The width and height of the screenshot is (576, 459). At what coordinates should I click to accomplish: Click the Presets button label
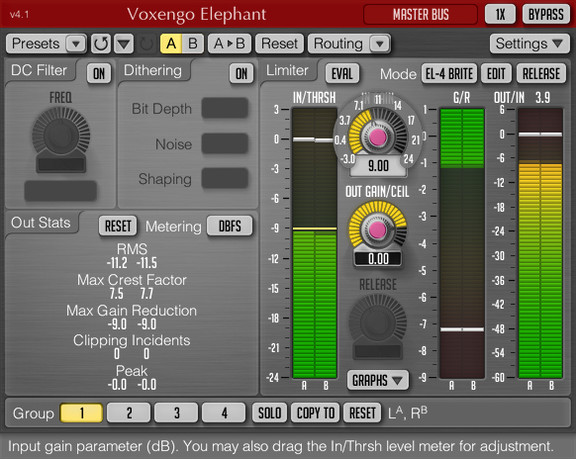pos(36,44)
